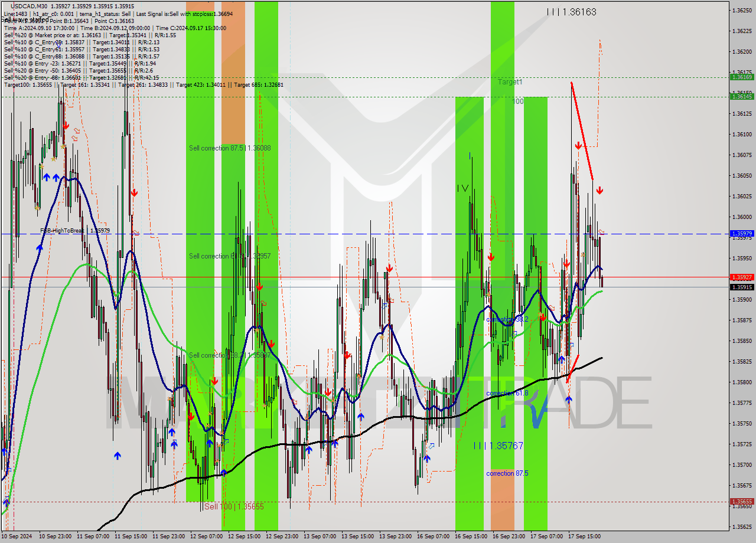The height and width of the screenshot is (543, 756).
Task: Click the thick red descending trendline
Action: pos(582,131)
